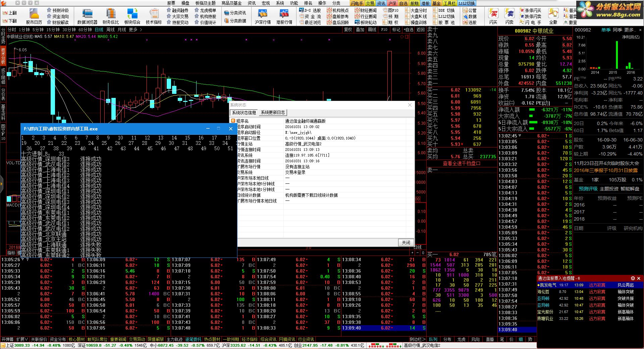
Task: Open the 板指及主题 menu
Action: 205,3
